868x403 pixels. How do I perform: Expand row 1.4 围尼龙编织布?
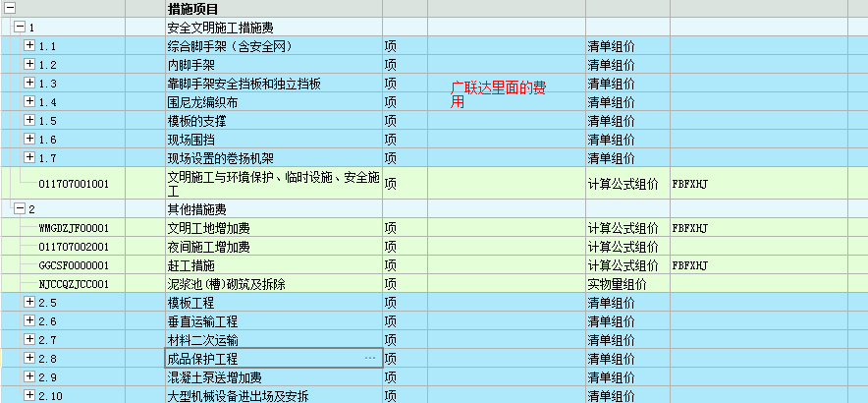tap(29, 101)
